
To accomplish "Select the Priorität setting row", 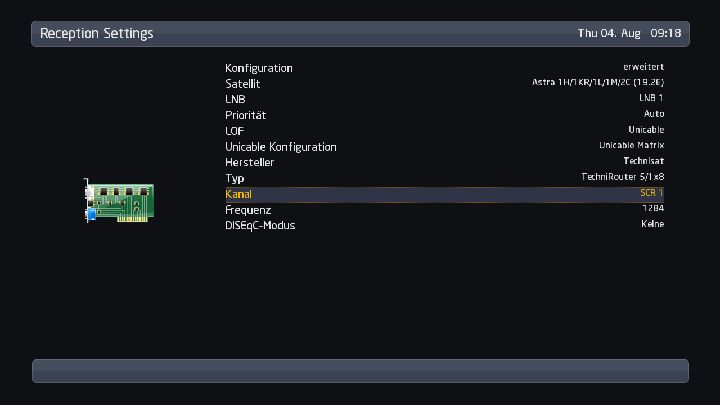I will point(246,115).
